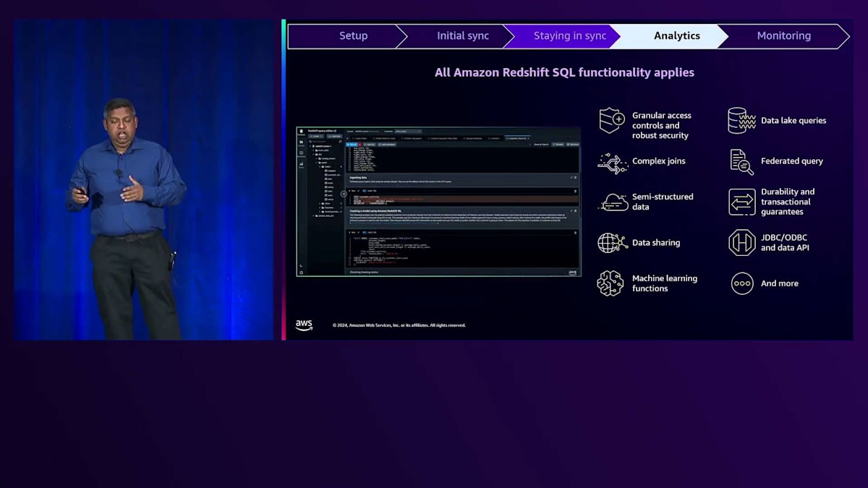Click the Data sharing globe icon
868x488 pixels.
click(612, 243)
